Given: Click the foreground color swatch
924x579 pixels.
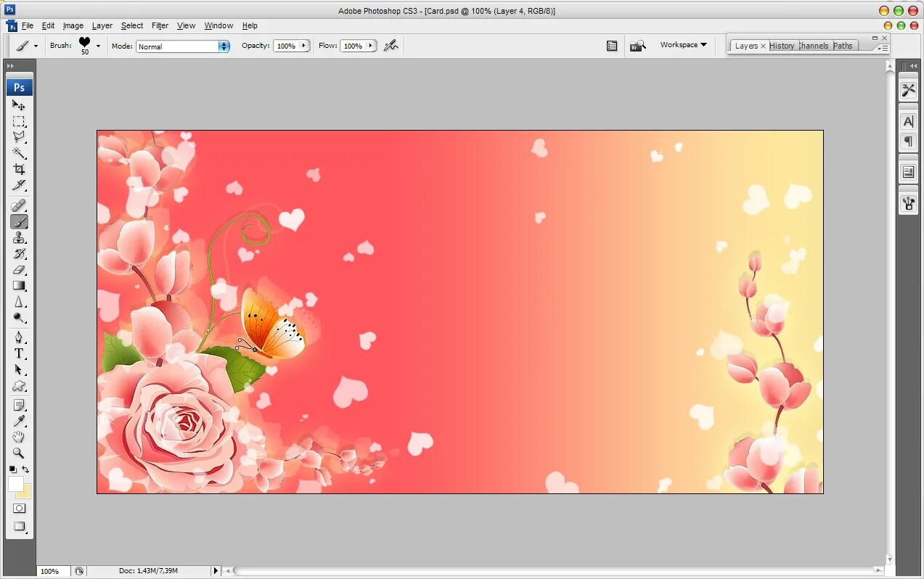Looking at the screenshot, I should 15,484.
